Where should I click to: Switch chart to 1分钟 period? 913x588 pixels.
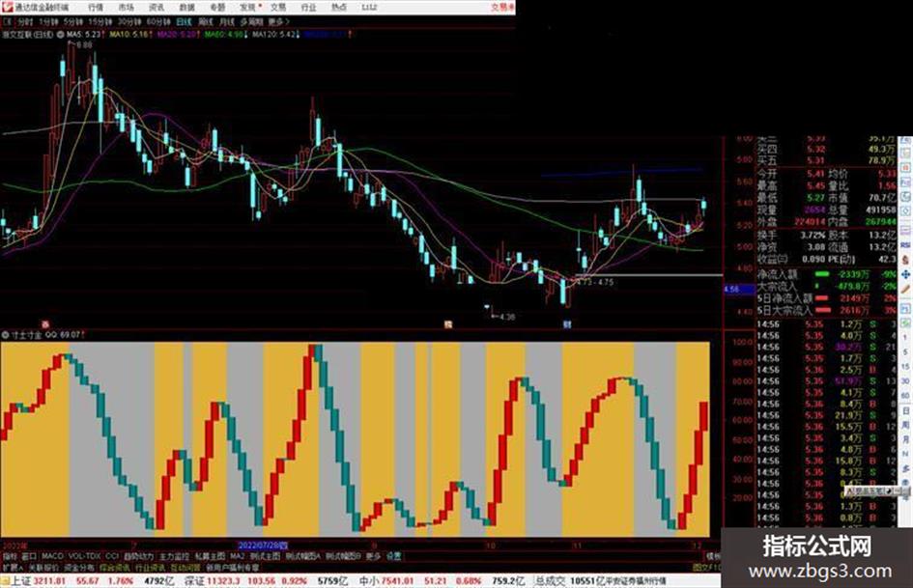(x=48, y=21)
